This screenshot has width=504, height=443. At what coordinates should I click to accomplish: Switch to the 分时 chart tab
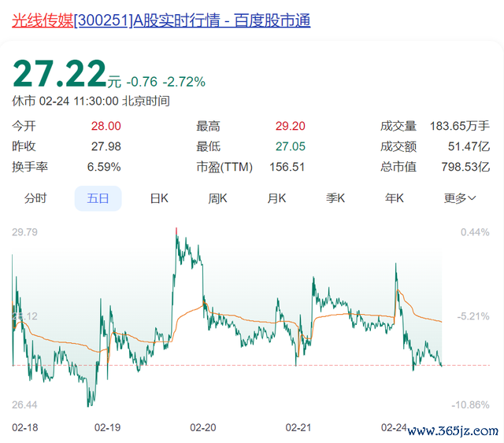point(35,198)
